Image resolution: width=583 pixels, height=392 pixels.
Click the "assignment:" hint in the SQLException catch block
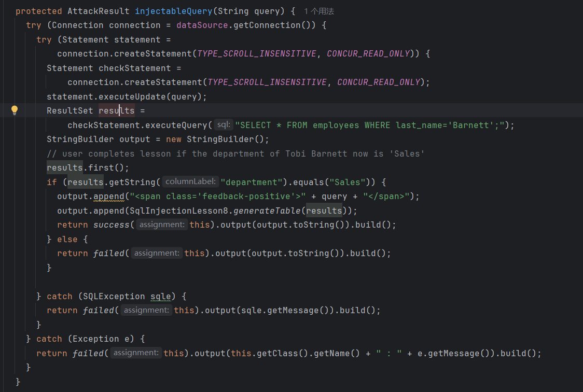(146, 310)
